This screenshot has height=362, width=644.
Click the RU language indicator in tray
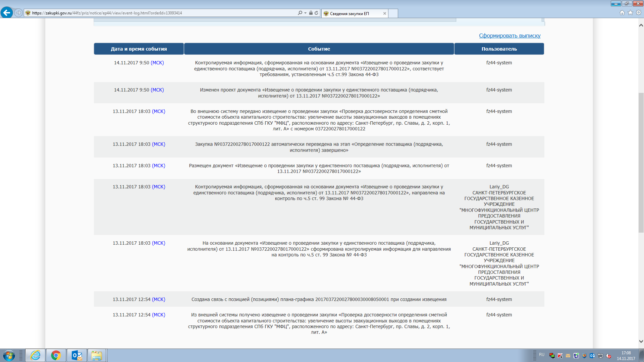tap(542, 355)
